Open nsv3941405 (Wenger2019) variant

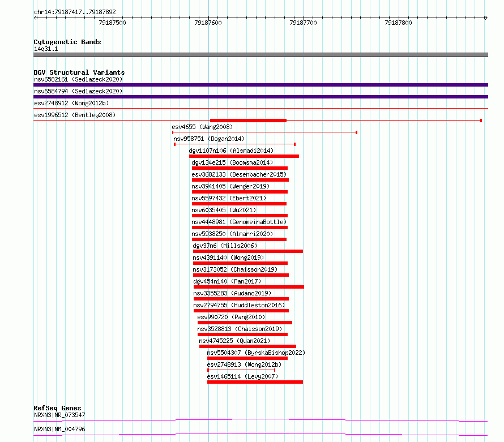[230, 186]
